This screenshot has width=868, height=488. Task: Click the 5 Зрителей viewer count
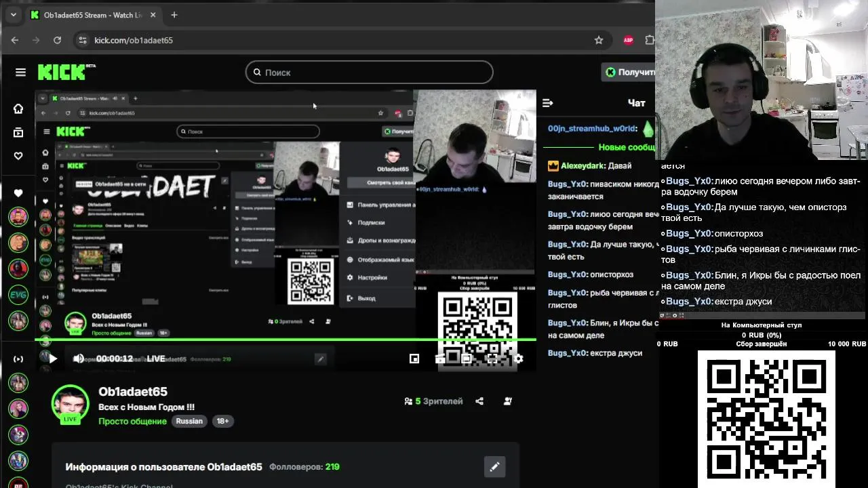433,401
